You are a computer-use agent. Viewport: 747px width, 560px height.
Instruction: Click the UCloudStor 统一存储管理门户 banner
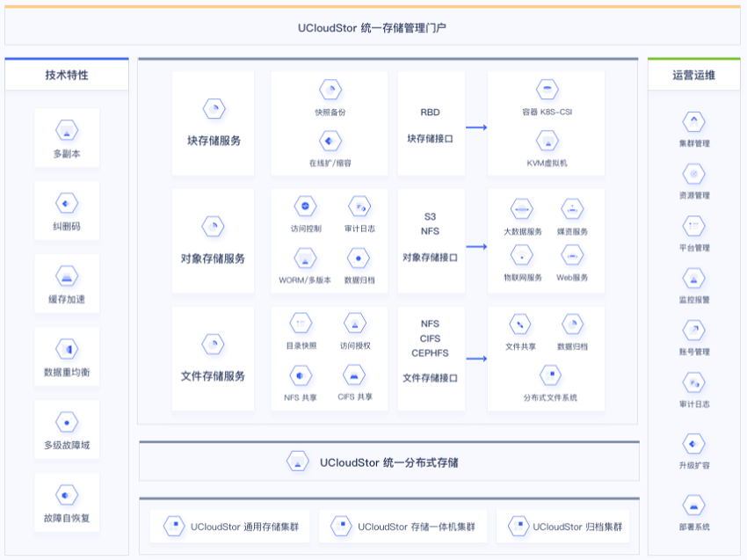pos(373,26)
